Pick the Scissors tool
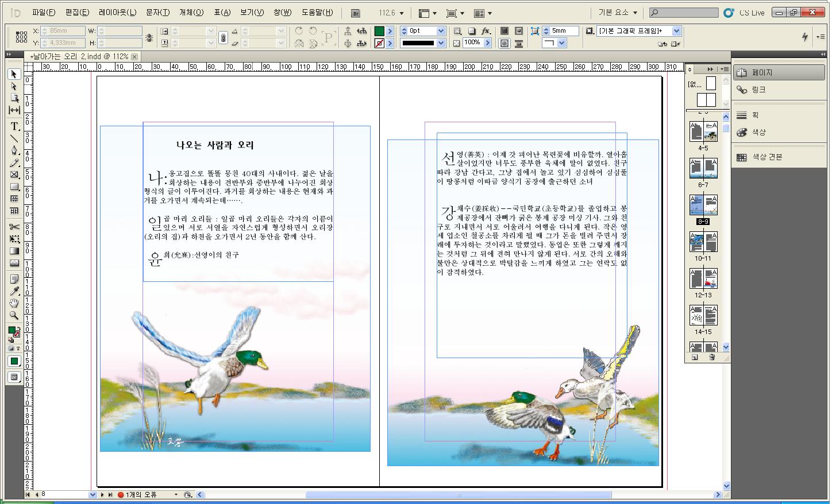This screenshot has height=504, width=832. (14, 227)
